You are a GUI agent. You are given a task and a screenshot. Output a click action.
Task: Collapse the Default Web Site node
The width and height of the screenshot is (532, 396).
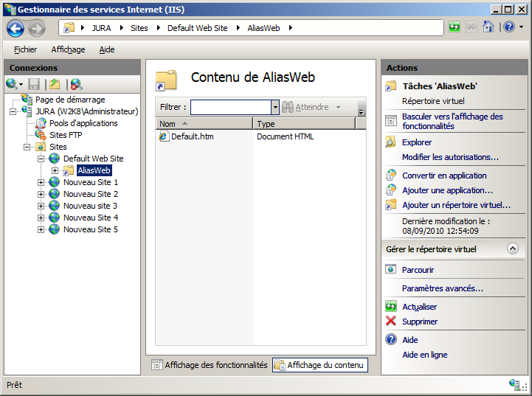click(41, 159)
